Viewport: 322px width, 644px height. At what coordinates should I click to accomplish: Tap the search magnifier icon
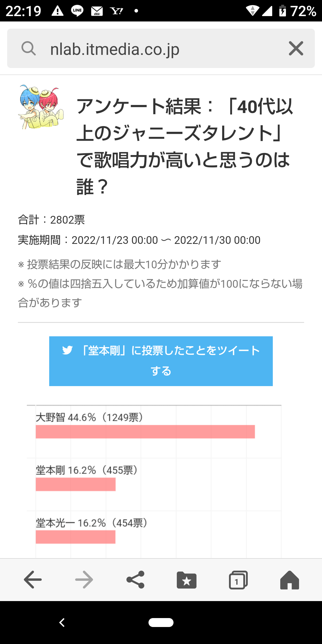click(x=29, y=48)
